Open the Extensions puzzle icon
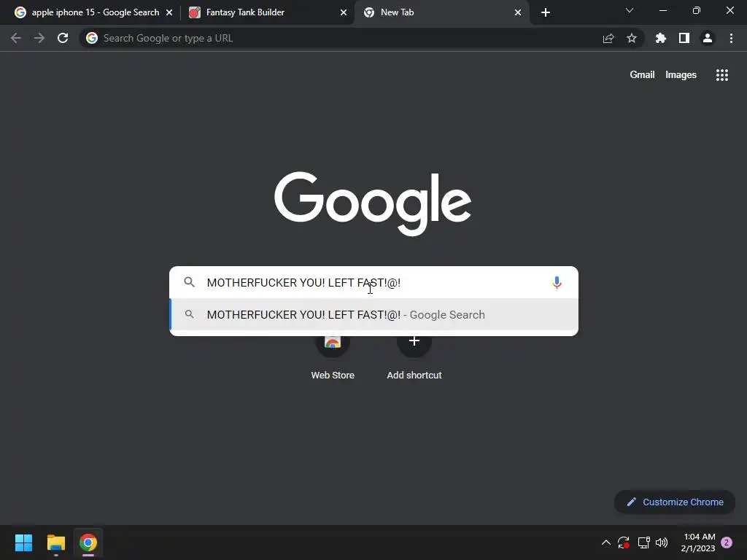Screen dimensions: 747x560 coord(661,38)
